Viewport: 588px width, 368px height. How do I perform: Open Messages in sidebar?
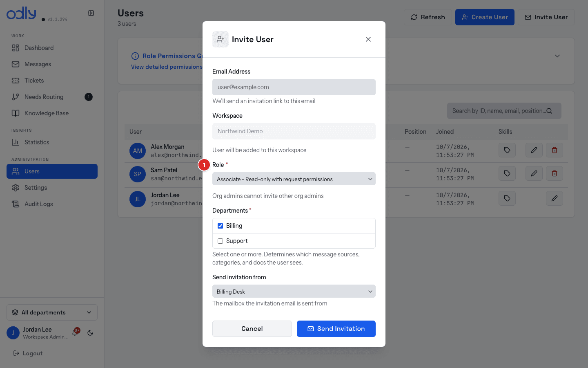(x=52, y=64)
